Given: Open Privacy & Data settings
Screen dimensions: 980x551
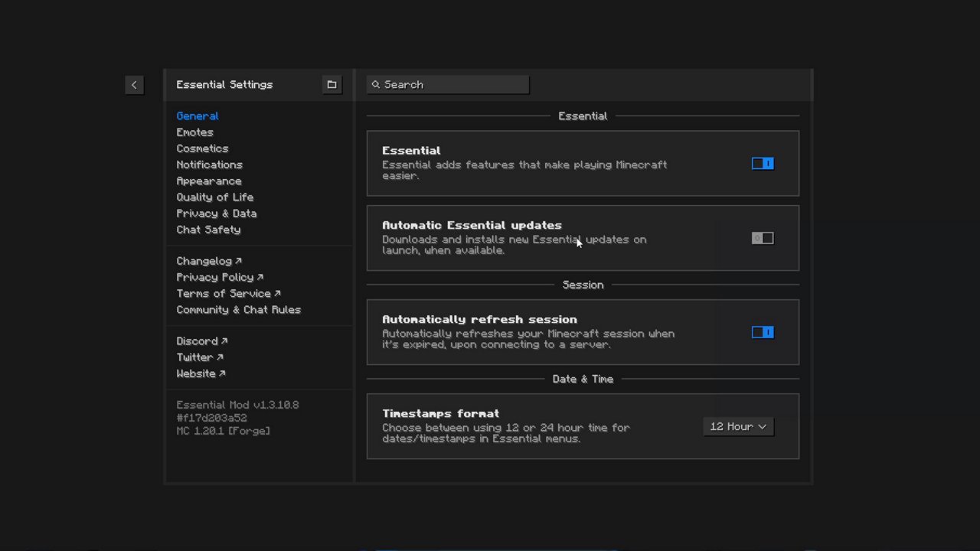Looking at the screenshot, I should pos(216,214).
